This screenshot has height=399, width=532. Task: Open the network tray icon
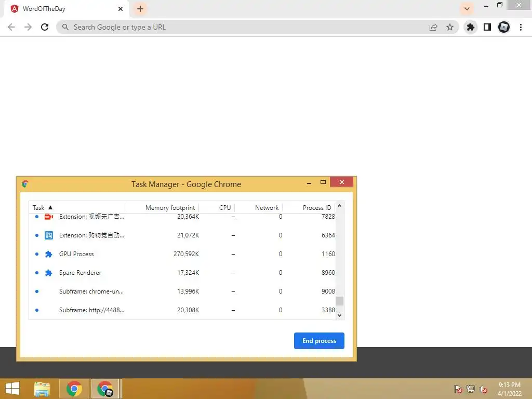(471, 389)
